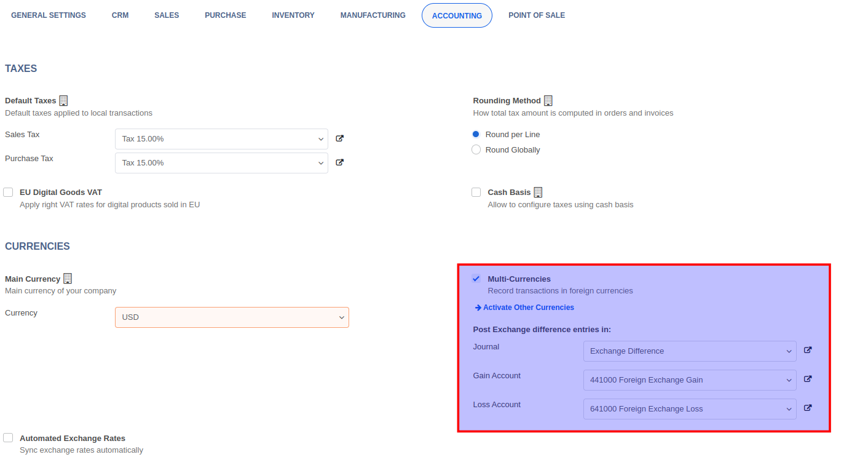Click company icon beside Default Taxes

[x=63, y=100]
